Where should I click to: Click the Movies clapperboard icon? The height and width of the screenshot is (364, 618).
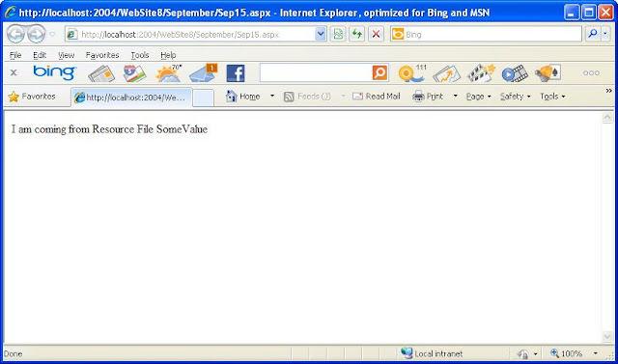tap(481, 73)
